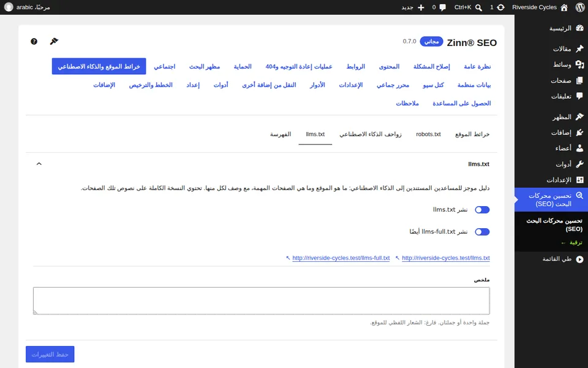Open المظهر appearance brush icon
Screen dimensions: 588x368
click(580, 117)
